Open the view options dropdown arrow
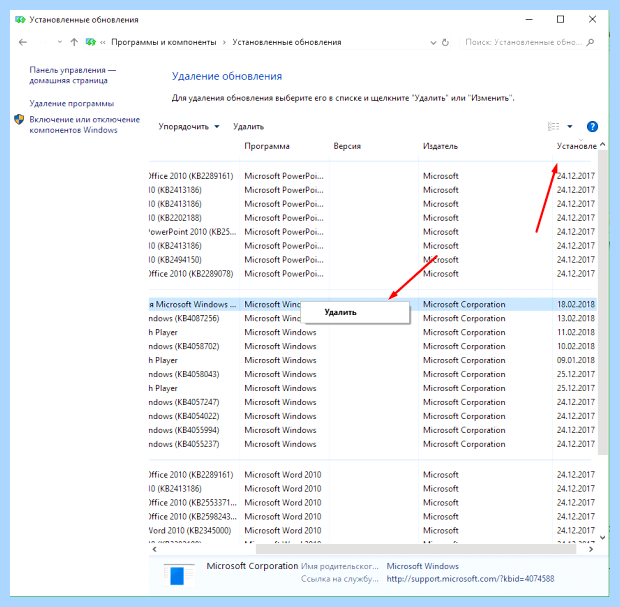 (570, 127)
